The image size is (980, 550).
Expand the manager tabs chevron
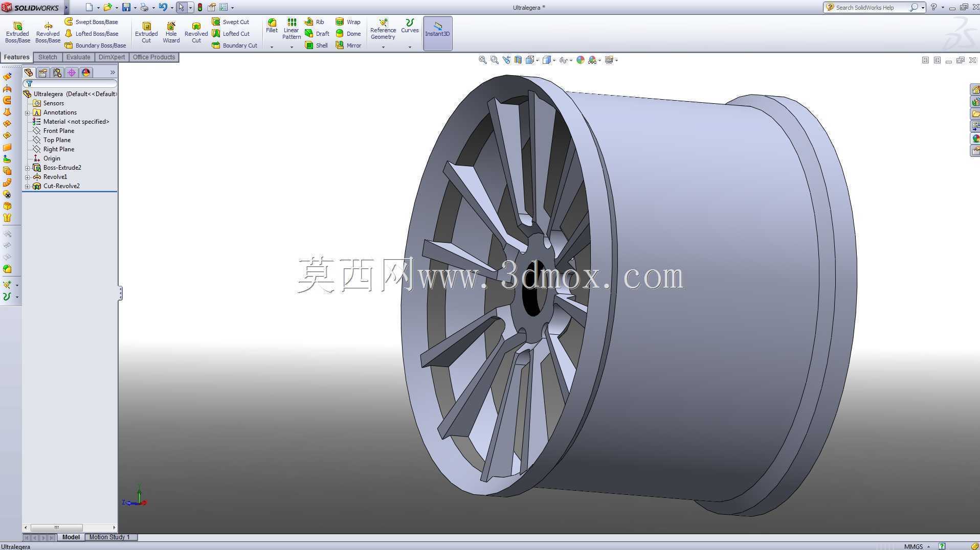[113, 73]
